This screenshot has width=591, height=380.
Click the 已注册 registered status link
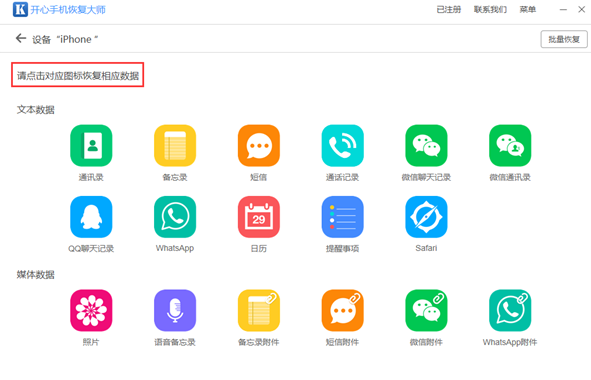click(449, 9)
